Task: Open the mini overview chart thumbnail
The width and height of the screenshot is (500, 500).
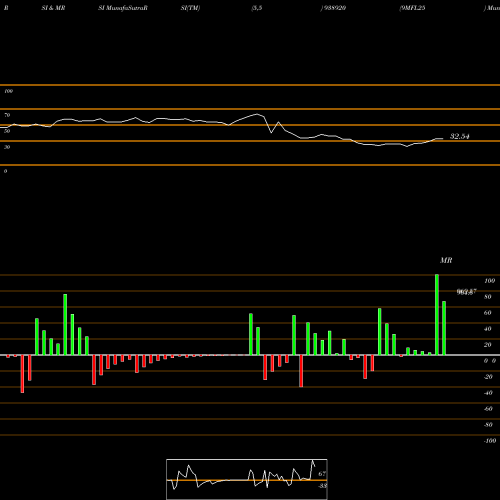Action: coord(247,479)
